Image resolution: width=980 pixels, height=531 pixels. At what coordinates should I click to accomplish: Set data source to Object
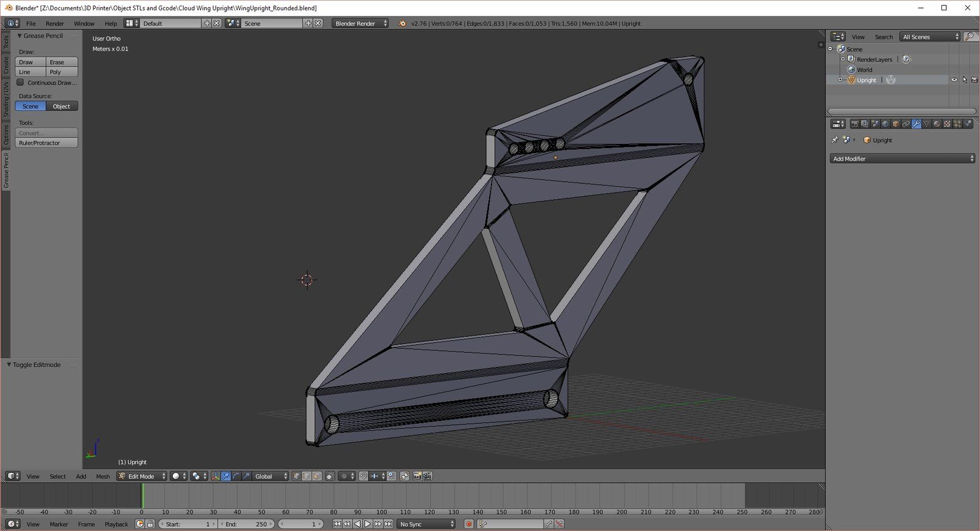coord(62,106)
